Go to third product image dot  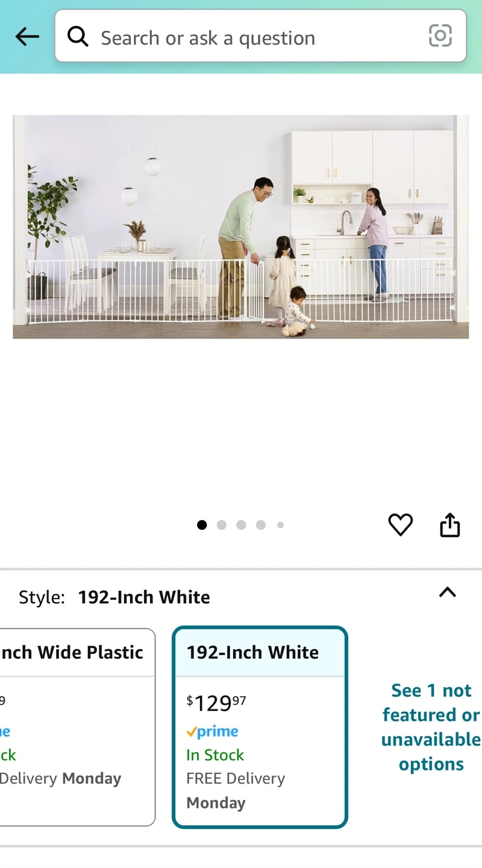click(x=241, y=525)
